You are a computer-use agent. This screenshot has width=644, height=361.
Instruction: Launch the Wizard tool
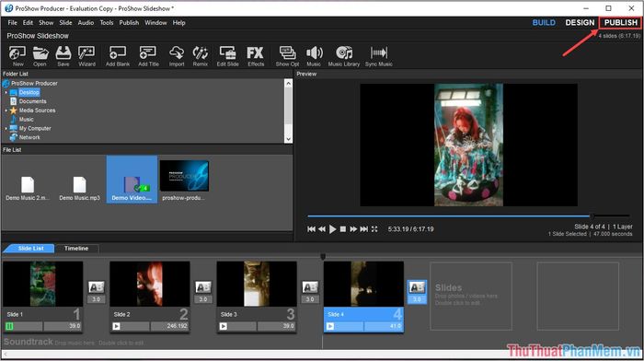pos(86,56)
